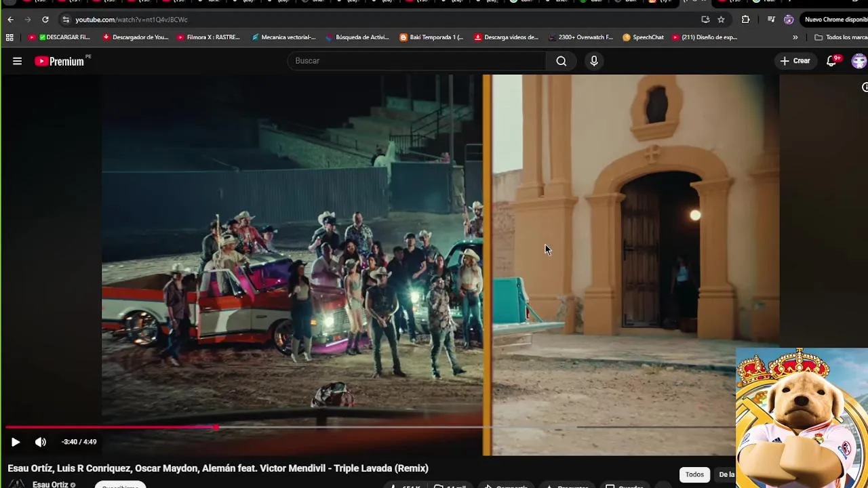Open Chrome extensions puzzle icon
The image size is (868, 488).
tap(745, 20)
